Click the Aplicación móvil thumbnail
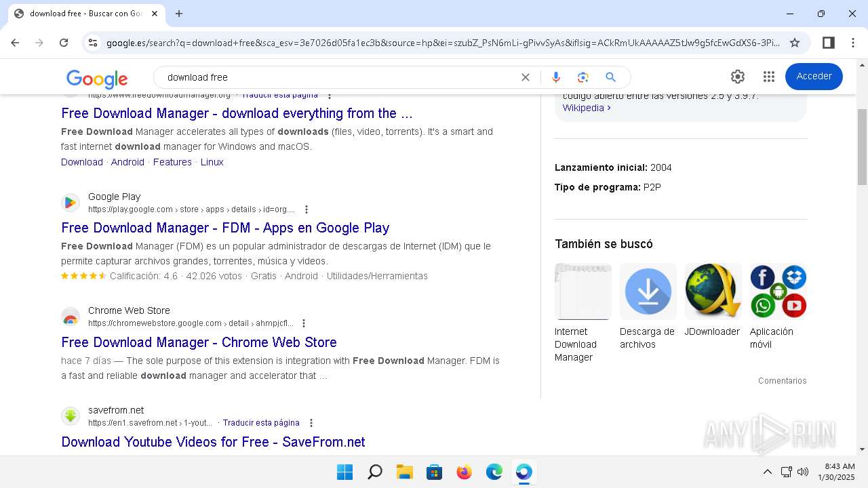Viewport: 868px width, 488px height. point(778,291)
